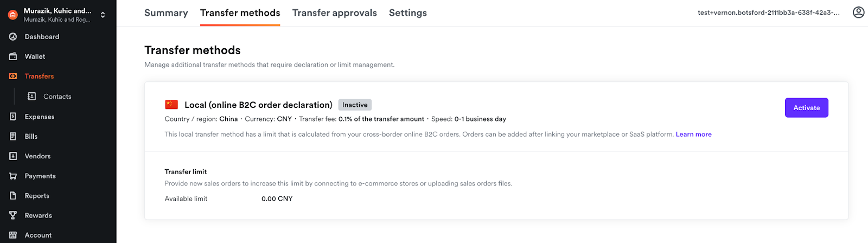This screenshot has width=868, height=243.
Task: Click the Payments cart icon
Action: 13,176
